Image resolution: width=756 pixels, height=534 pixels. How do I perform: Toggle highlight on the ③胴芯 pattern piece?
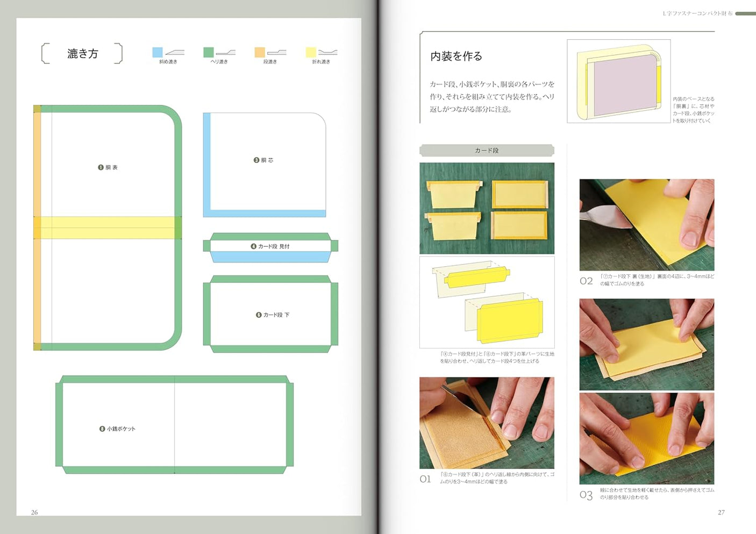[265, 160]
